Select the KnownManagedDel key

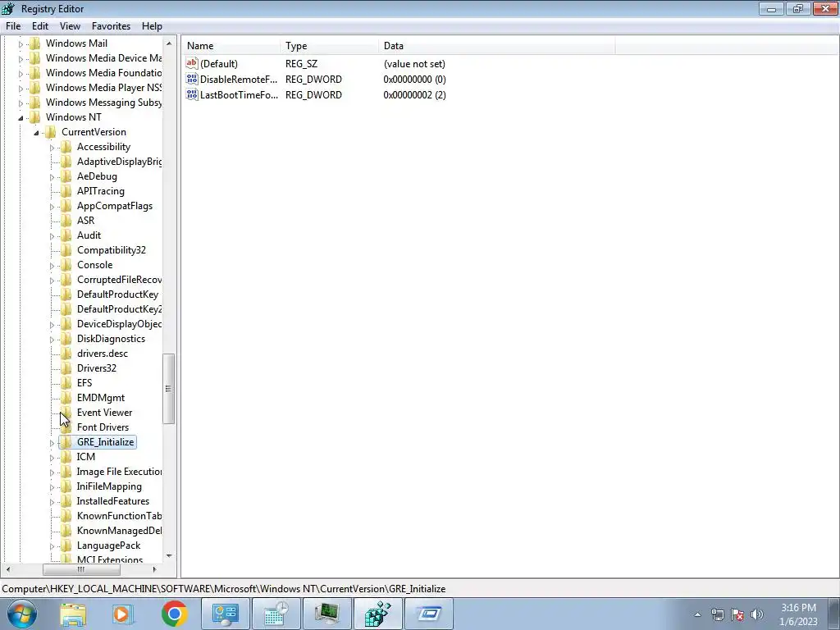(119, 531)
